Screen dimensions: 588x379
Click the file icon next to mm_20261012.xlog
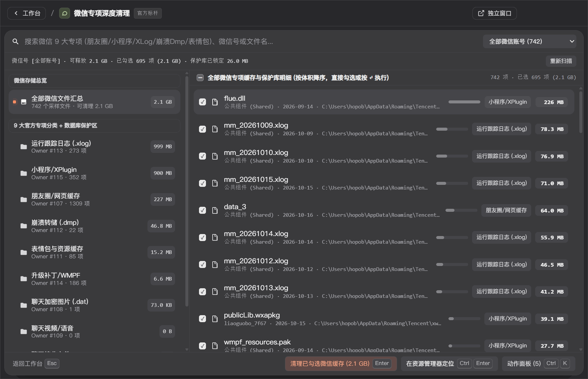tap(215, 265)
